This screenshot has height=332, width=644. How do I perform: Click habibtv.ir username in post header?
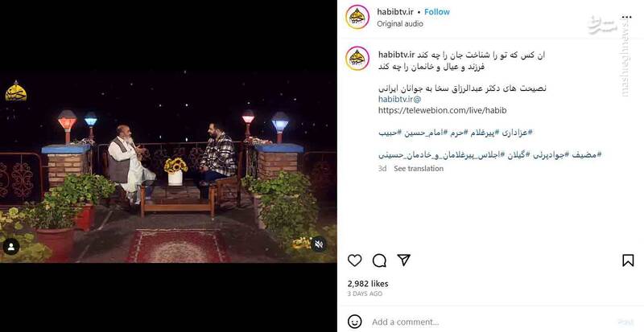coord(395,12)
